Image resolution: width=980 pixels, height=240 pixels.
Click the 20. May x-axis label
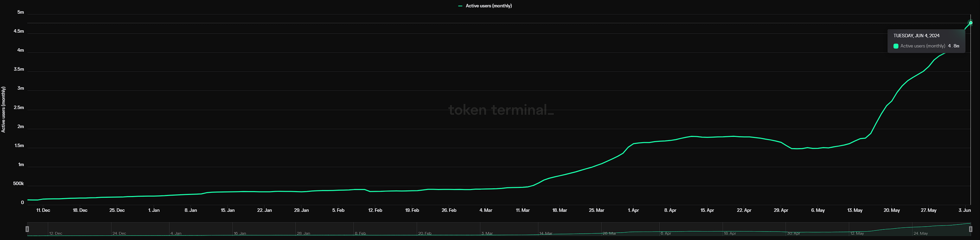891,210
